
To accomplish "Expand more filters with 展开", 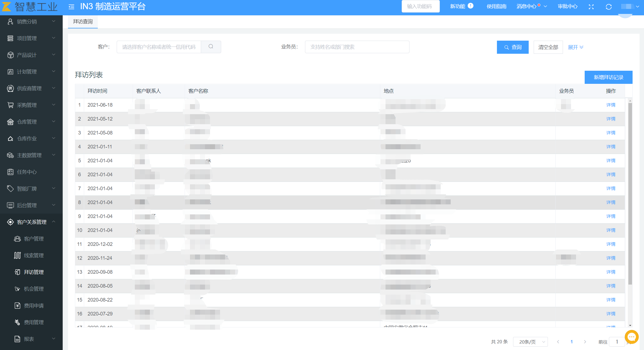I will click(575, 47).
